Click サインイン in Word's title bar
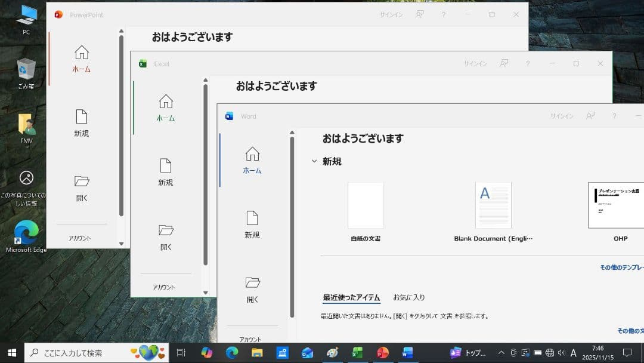 pyautogui.click(x=561, y=116)
